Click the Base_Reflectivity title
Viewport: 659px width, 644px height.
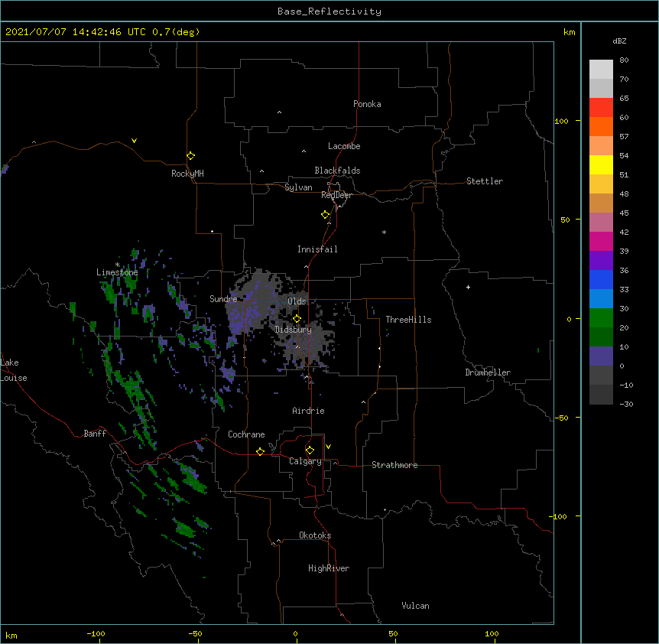329,11
